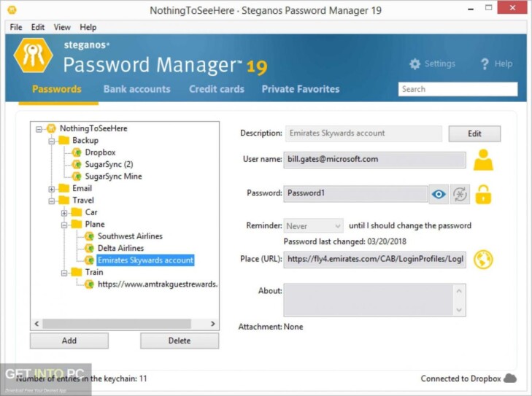Switch to the Private Favorites tab
Viewport: 532px width, 396px height.
(x=301, y=89)
